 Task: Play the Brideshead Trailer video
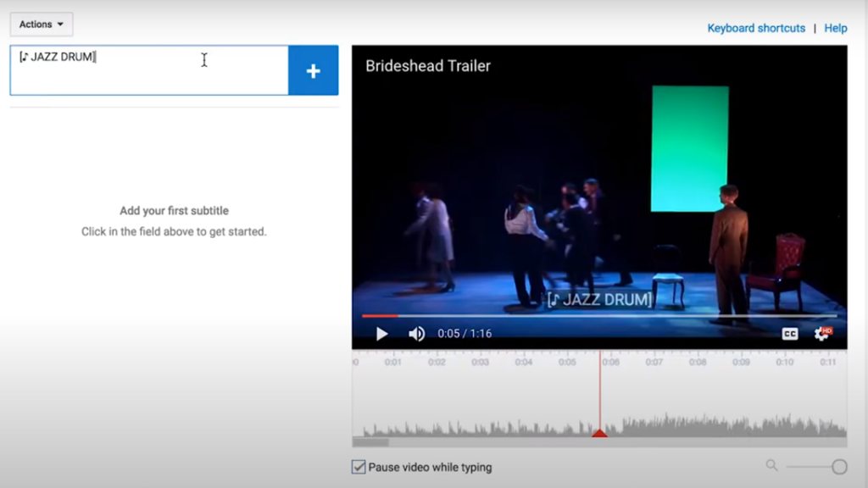pos(381,334)
